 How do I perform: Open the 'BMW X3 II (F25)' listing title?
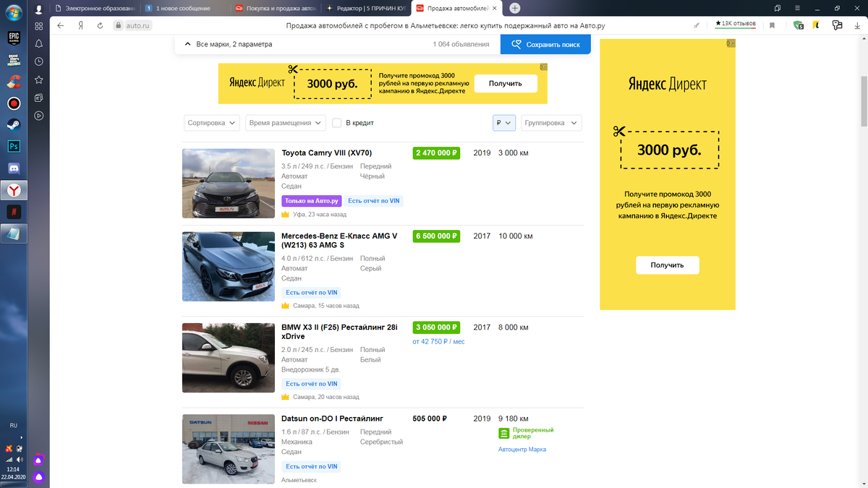pyautogui.click(x=339, y=332)
